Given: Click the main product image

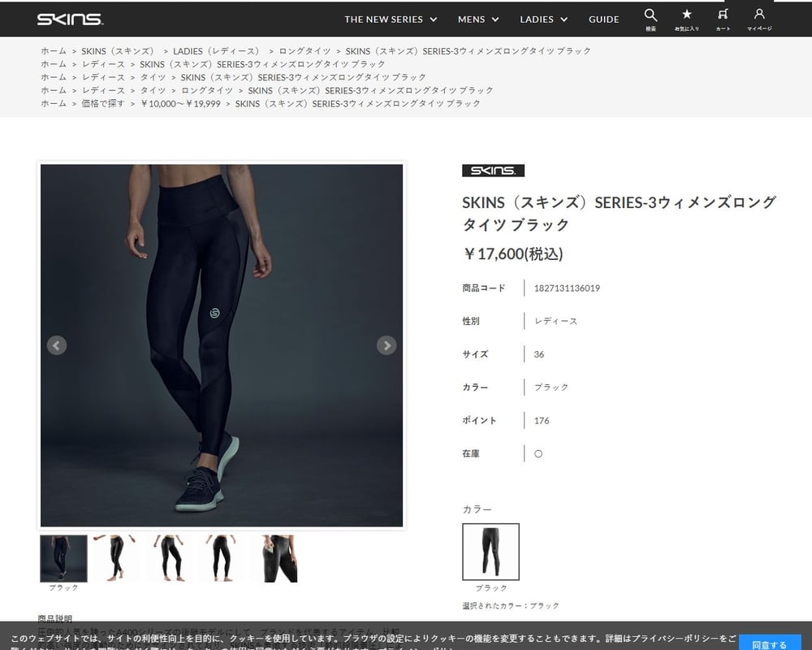Looking at the screenshot, I should click(x=222, y=345).
